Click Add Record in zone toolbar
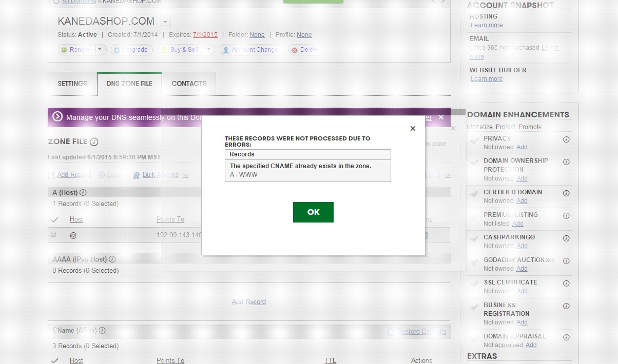Image resolution: width=618 pixels, height=364 pixels. (x=69, y=175)
